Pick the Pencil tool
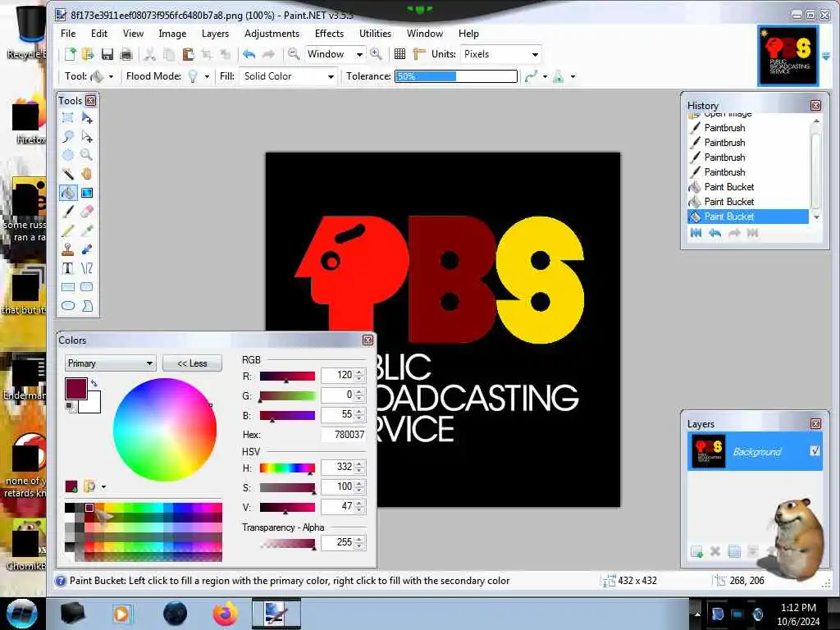The image size is (840, 630). [x=68, y=231]
